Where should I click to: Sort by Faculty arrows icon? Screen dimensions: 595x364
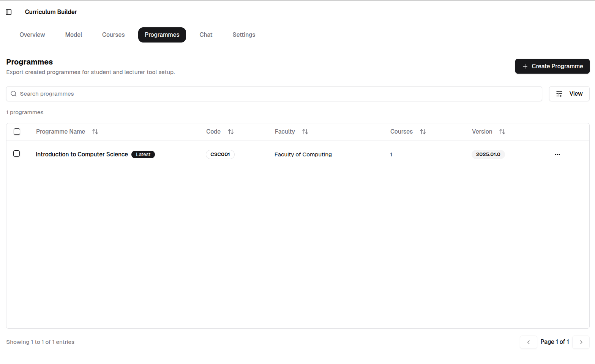point(305,132)
